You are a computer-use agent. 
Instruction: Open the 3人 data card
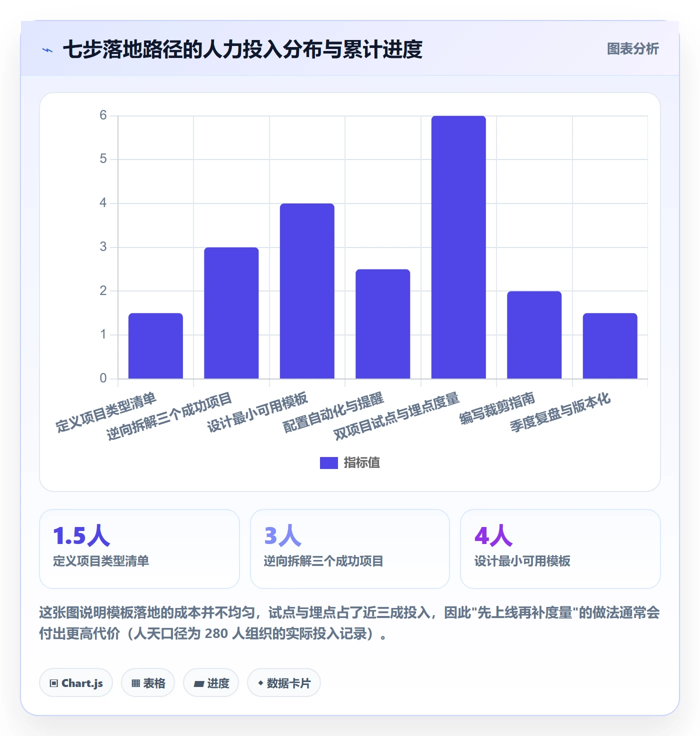pyautogui.click(x=350, y=549)
